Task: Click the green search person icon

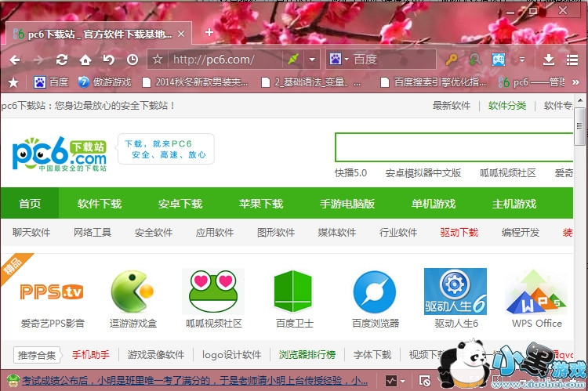Action: tap(475, 60)
